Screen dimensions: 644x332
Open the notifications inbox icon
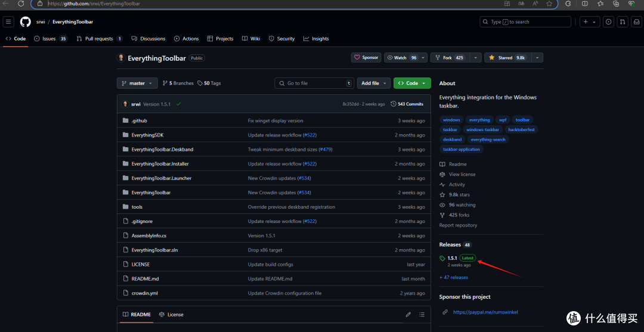click(636, 21)
